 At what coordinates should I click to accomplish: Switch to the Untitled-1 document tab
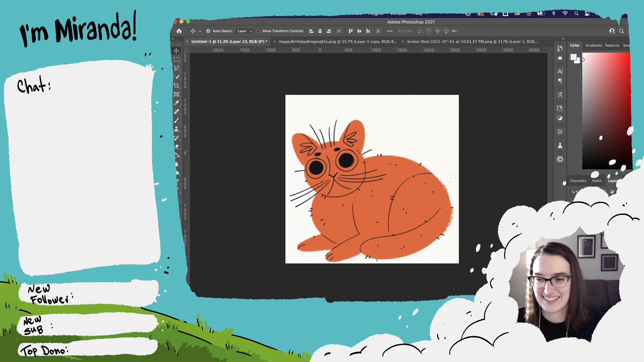[229, 42]
